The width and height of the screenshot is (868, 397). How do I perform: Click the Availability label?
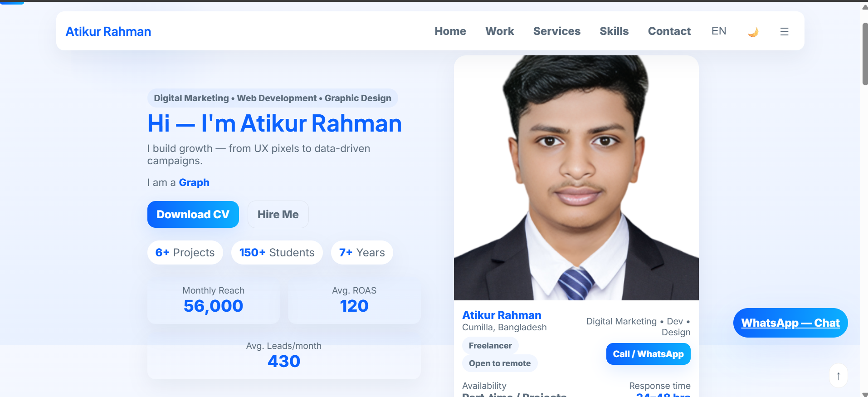tap(484, 386)
